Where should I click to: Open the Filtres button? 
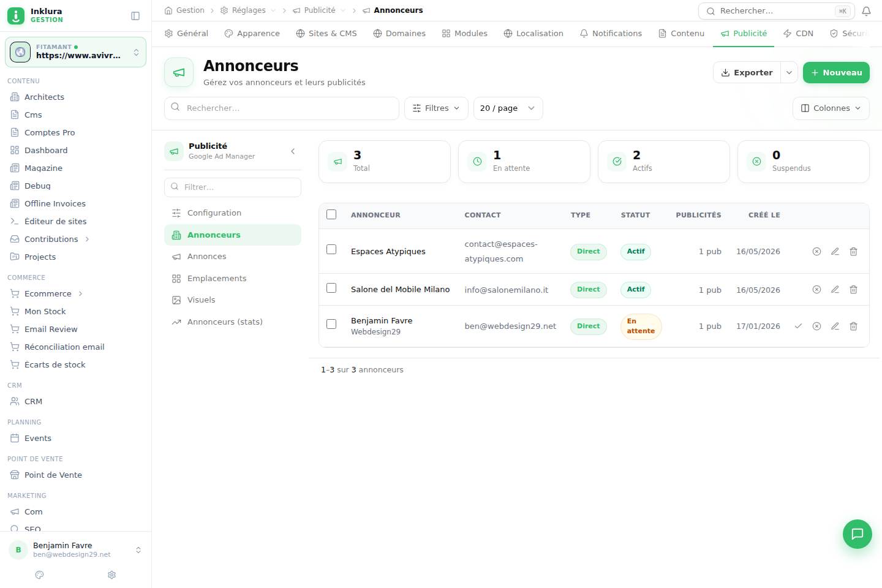[x=436, y=108]
